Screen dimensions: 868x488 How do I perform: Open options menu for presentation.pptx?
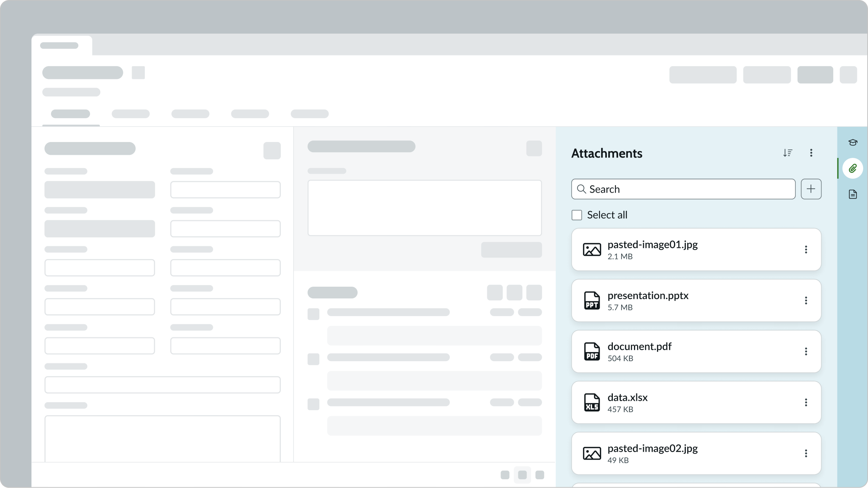tap(806, 300)
